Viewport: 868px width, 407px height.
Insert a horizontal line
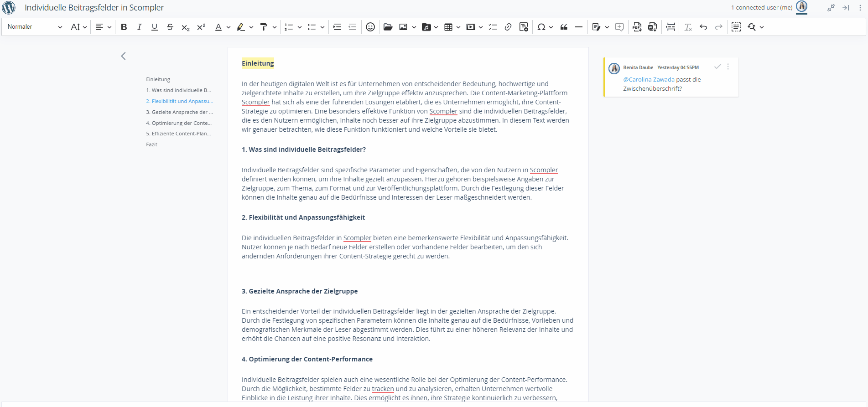pyautogui.click(x=579, y=27)
